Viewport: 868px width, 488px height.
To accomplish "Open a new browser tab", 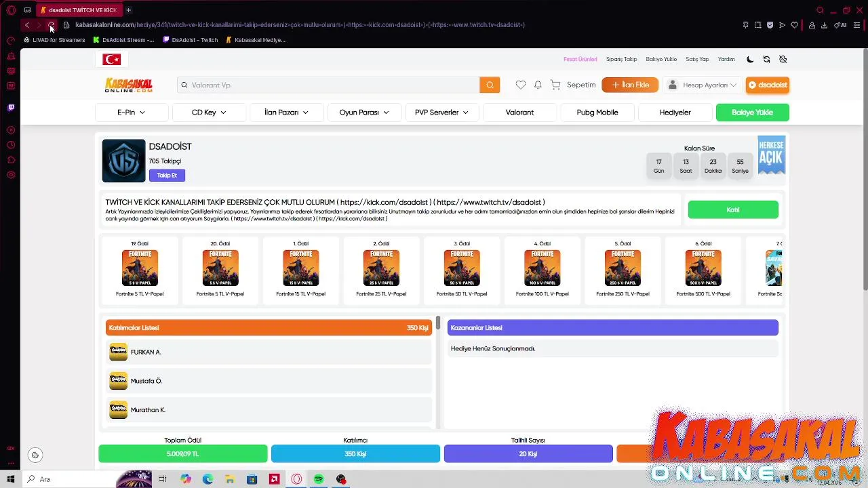I will [x=128, y=10].
